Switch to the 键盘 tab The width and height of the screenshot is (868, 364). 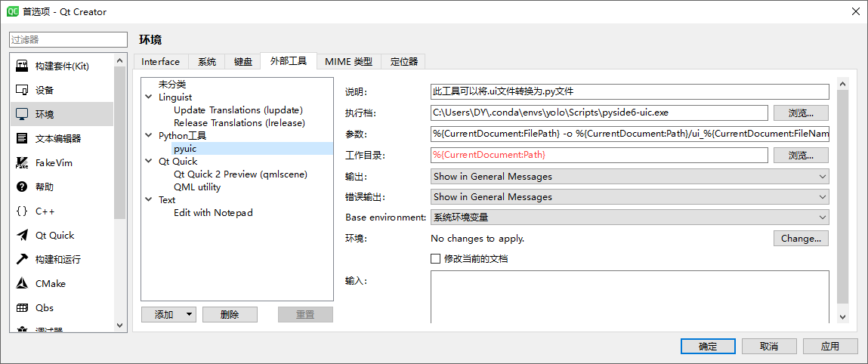pyautogui.click(x=243, y=62)
